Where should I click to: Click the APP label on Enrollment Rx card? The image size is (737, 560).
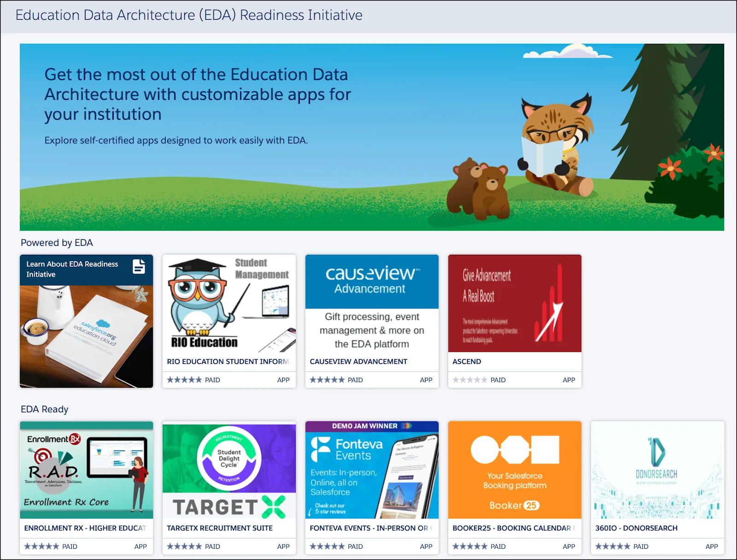click(x=140, y=547)
